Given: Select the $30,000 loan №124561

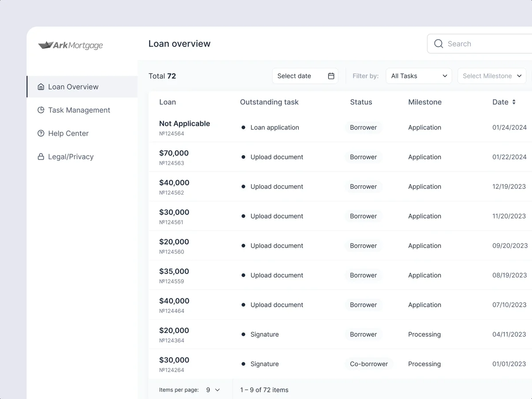Looking at the screenshot, I should (174, 217).
